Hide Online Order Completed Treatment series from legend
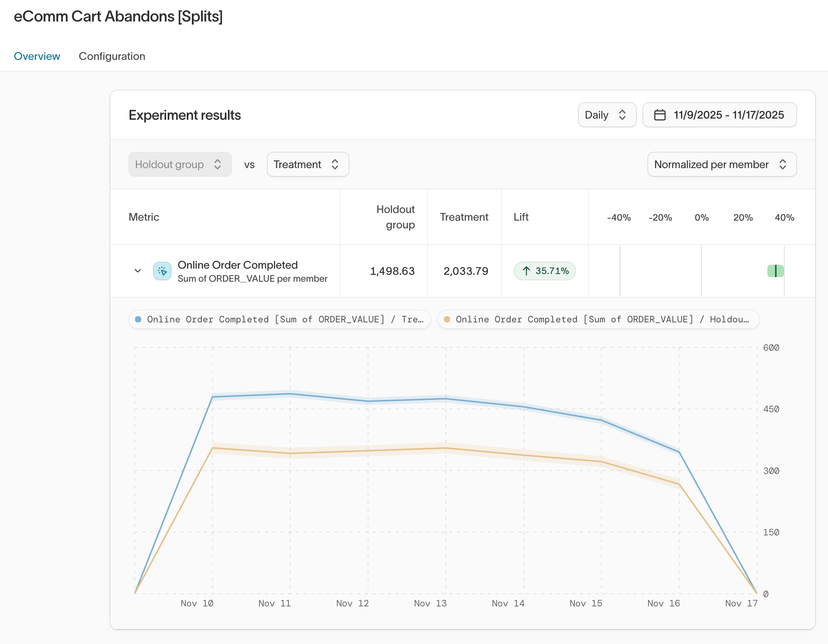The image size is (828, 644). pos(280,319)
